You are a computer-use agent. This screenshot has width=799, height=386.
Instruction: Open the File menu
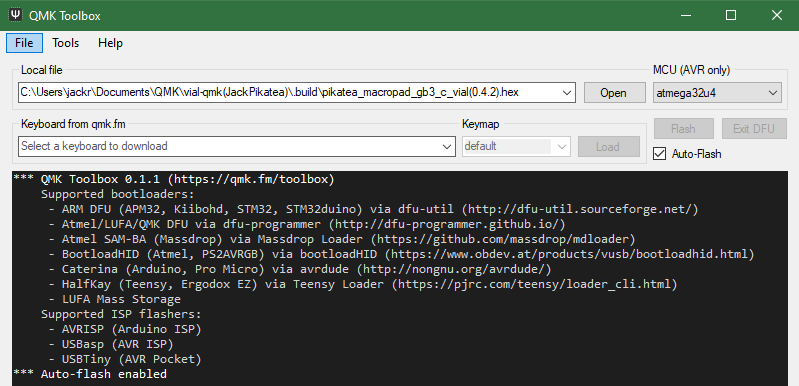[24, 43]
